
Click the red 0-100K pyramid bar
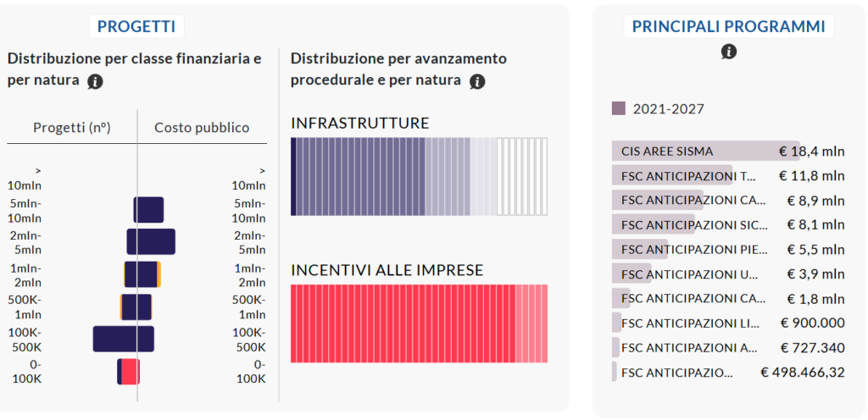coord(130,372)
